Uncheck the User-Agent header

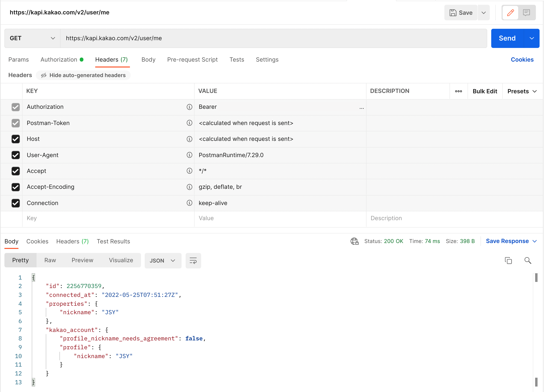click(16, 155)
